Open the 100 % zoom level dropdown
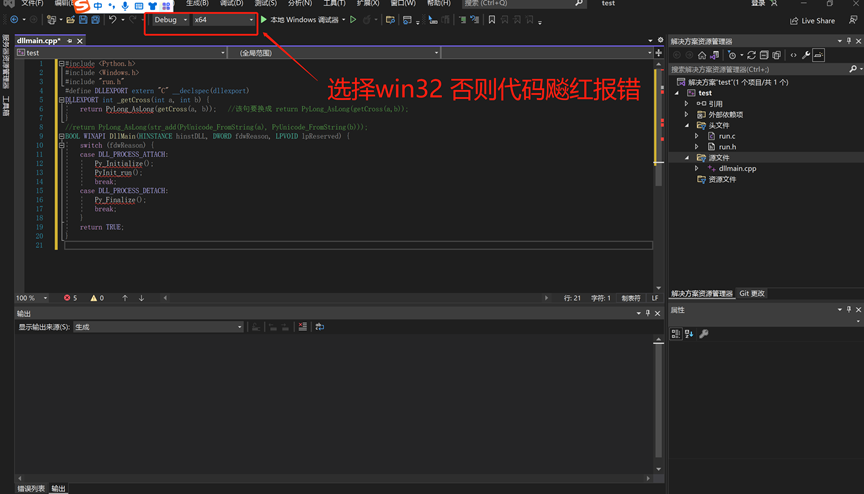 32,298
